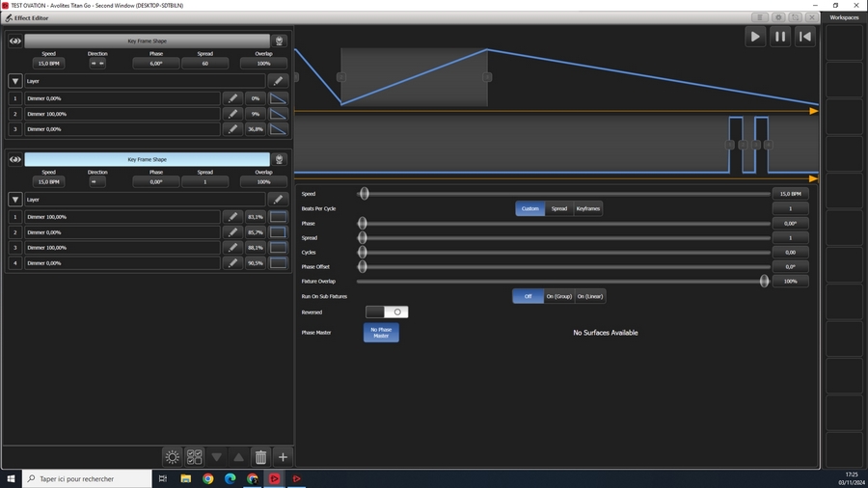This screenshot has width=868, height=488.
Task: Open ramp curve icon beside 0% keyframe
Action: (x=278, y=98)
